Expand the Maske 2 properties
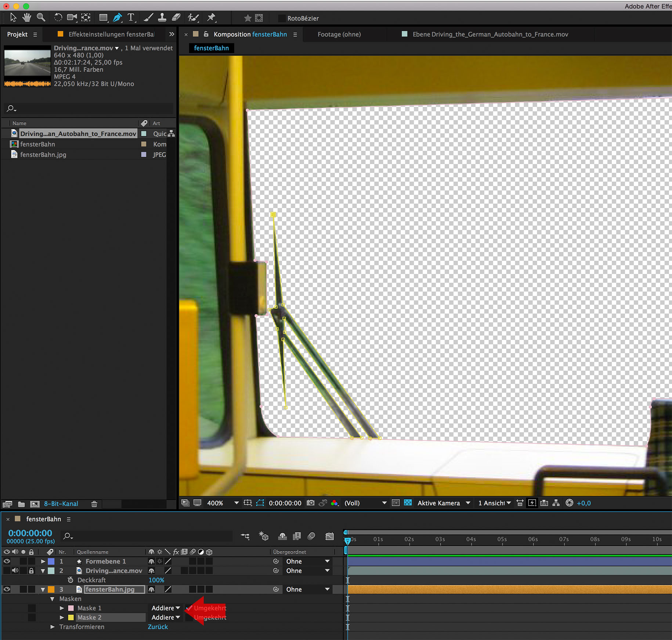Screen dimensions: 672x640 pyautogui.click(x=62, y=618)
